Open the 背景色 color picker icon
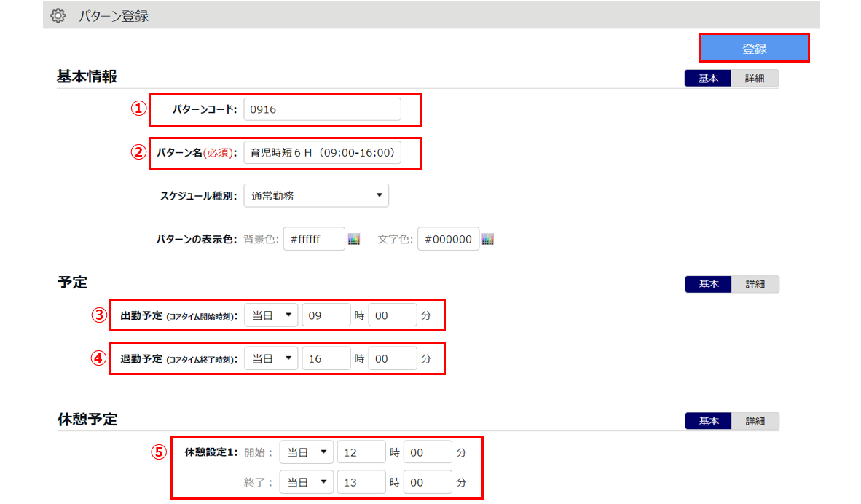Image resolution: width=861 pixels, height=504 pixels. [x=354, y=239]
